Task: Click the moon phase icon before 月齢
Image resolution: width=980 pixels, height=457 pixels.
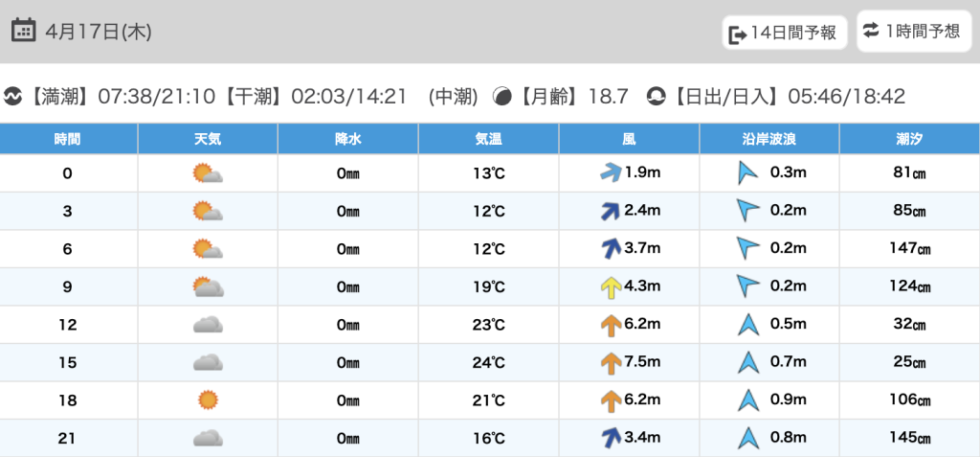Action: [501, 97]
